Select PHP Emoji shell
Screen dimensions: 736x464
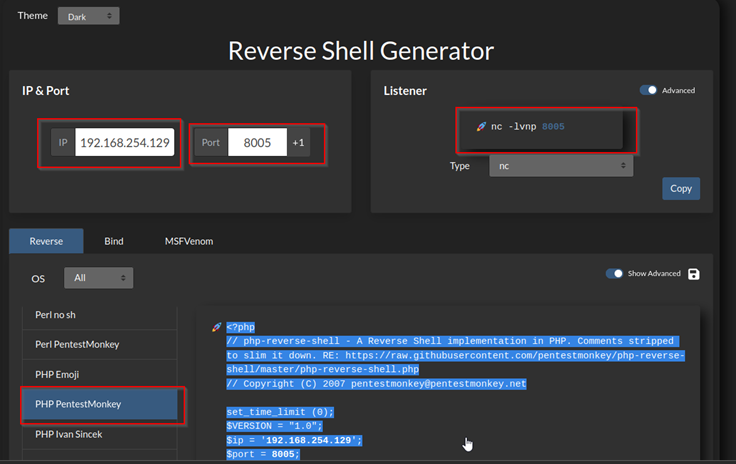click(x=100, y=374)
